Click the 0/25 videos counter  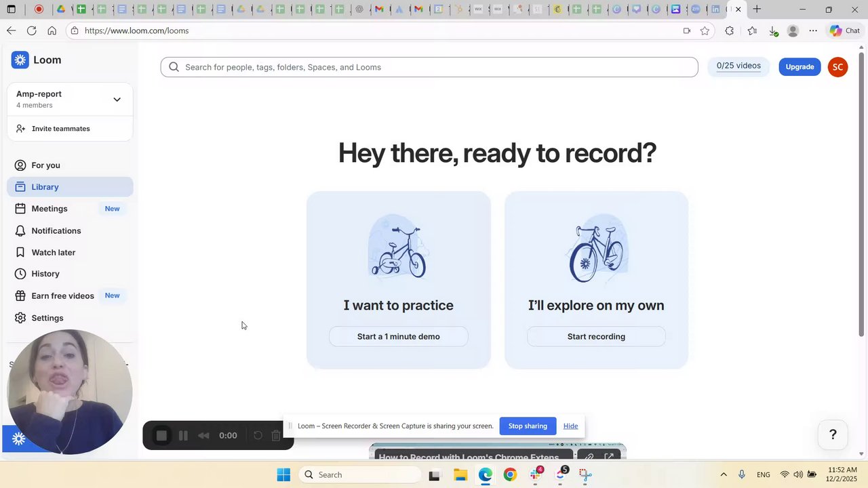click(738, 66)
